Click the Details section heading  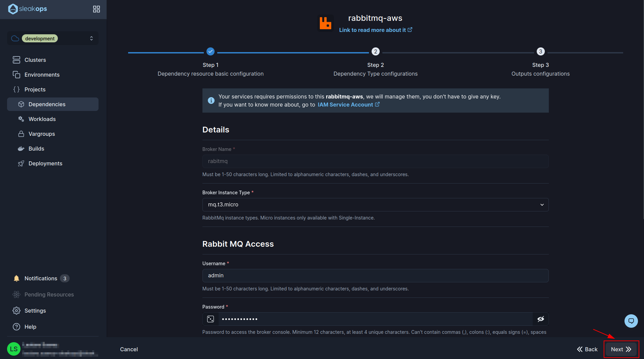click(216, 130)
